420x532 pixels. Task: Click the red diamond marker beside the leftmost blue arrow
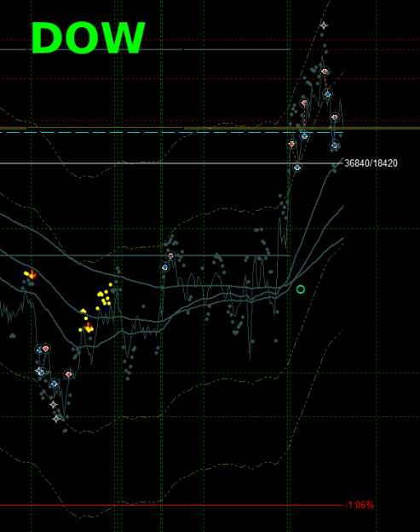pos(46,348)
